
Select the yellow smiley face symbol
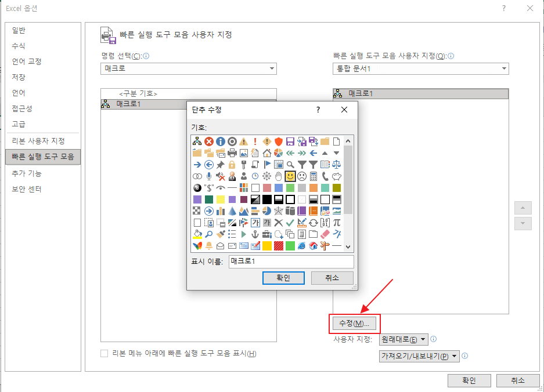(290, 176)
